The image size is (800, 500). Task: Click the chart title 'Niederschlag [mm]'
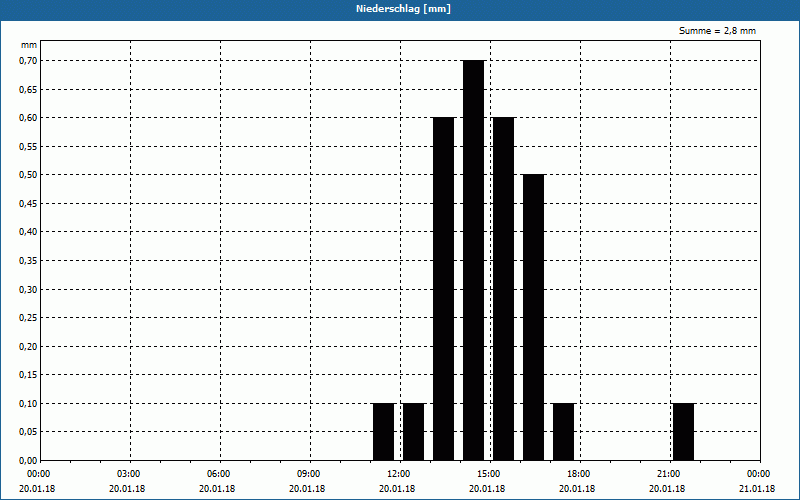[x=403, y=9]
